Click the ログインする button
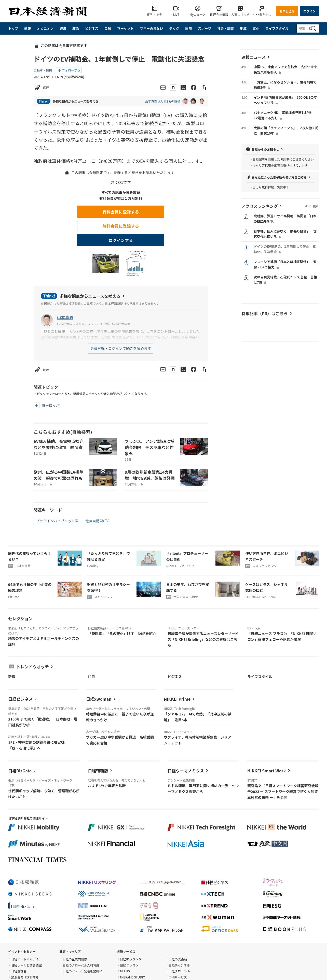 (121, 240)
